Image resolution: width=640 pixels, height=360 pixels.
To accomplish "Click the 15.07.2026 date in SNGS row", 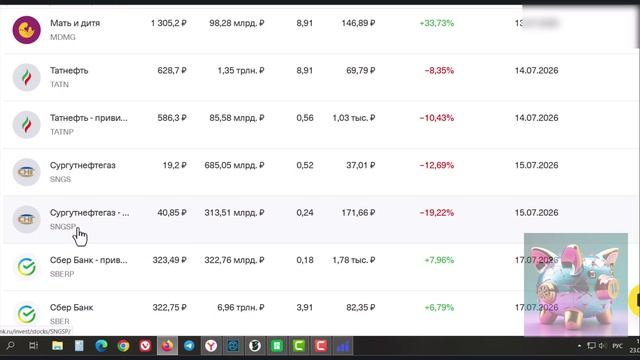I will click(x=536, y=165).
